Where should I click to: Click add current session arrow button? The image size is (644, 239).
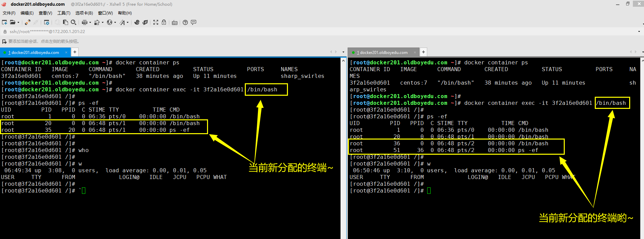4,41
